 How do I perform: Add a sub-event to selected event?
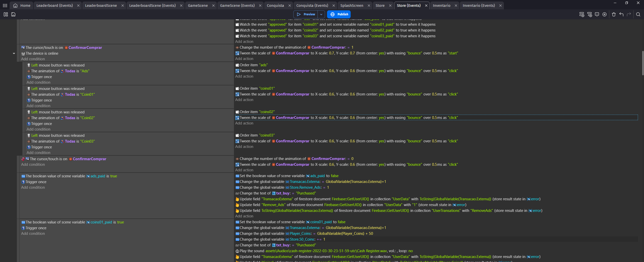(589, 14)
